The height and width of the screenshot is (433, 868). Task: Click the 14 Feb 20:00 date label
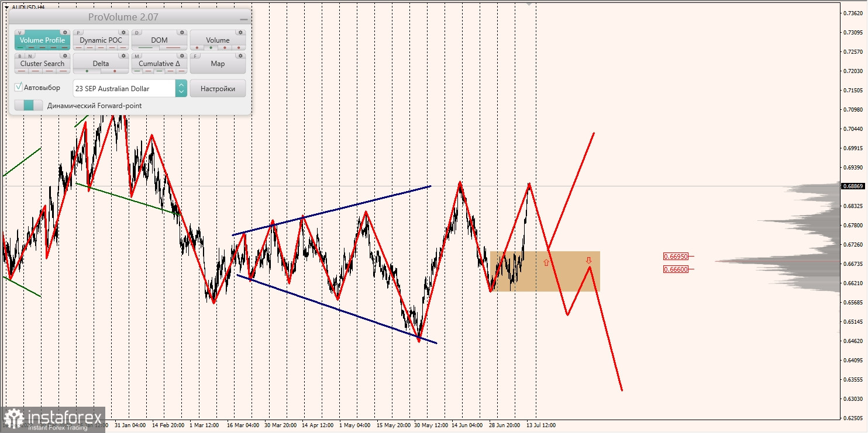[168, 425]
